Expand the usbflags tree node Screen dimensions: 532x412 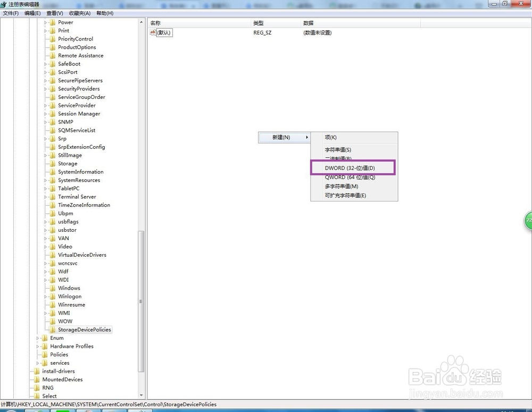(45, 222)
